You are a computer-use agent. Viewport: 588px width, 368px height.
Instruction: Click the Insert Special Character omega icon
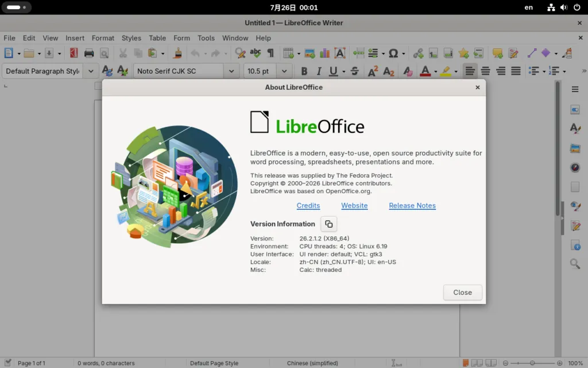[393, 53]
